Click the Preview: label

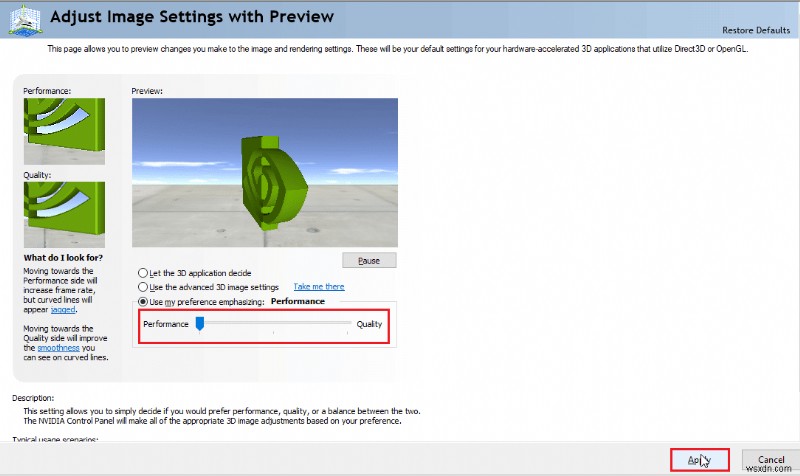[147, 91]
